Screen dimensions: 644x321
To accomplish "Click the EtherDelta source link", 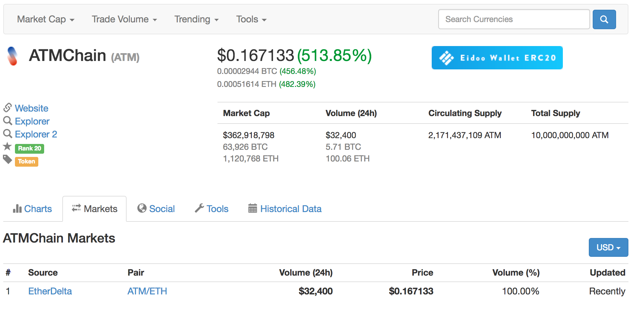I will click(50, 291).
